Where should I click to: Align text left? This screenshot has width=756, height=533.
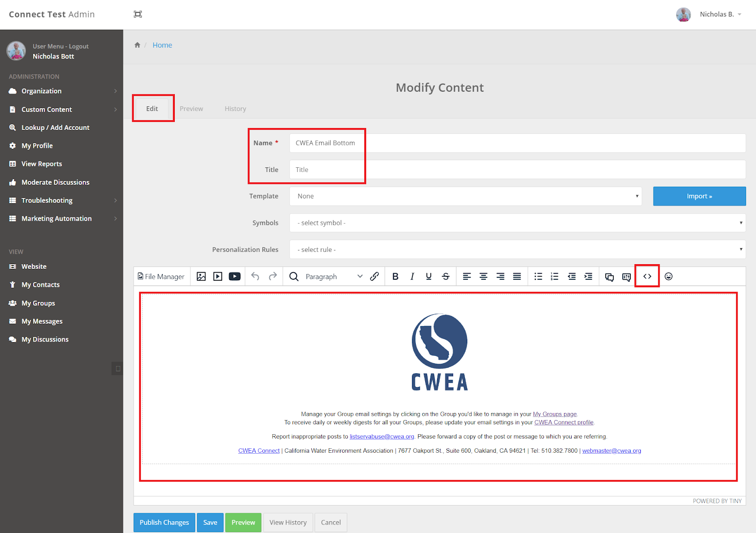coord(467,276)
